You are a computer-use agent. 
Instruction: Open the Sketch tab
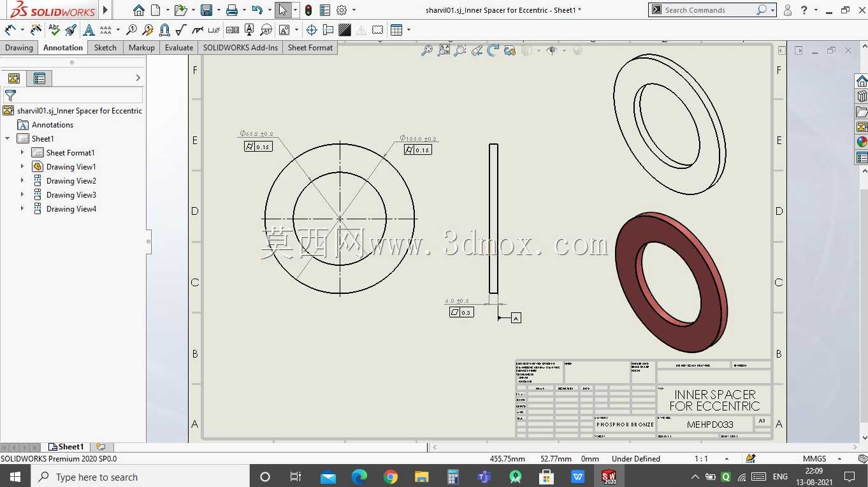[105, 48]
